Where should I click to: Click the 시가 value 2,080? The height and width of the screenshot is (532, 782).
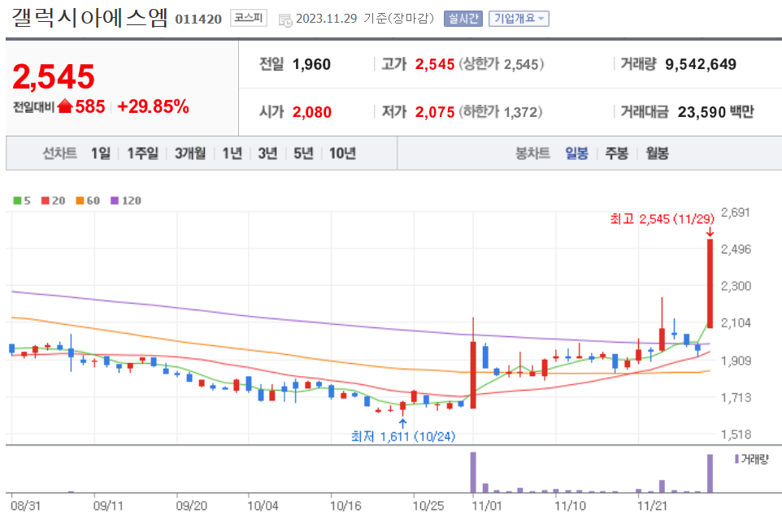[x=311, y=112]
